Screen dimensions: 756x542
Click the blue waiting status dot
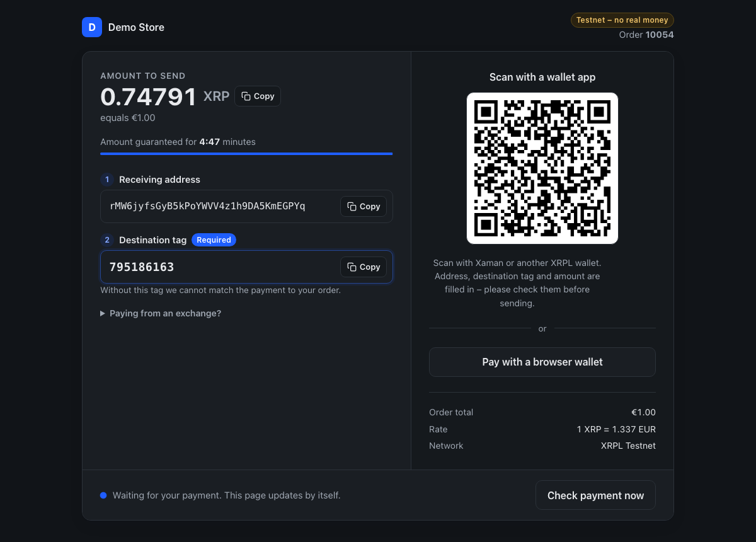pos(103,495)
